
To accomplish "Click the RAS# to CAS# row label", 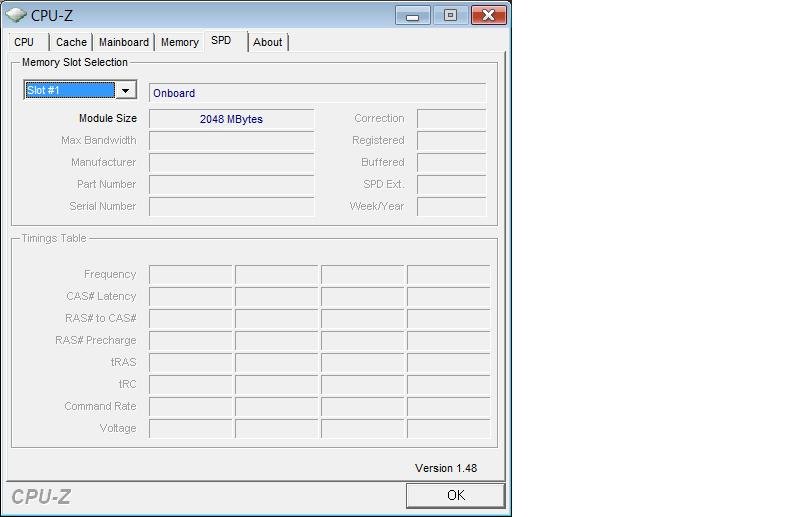I will pos(101,318).
